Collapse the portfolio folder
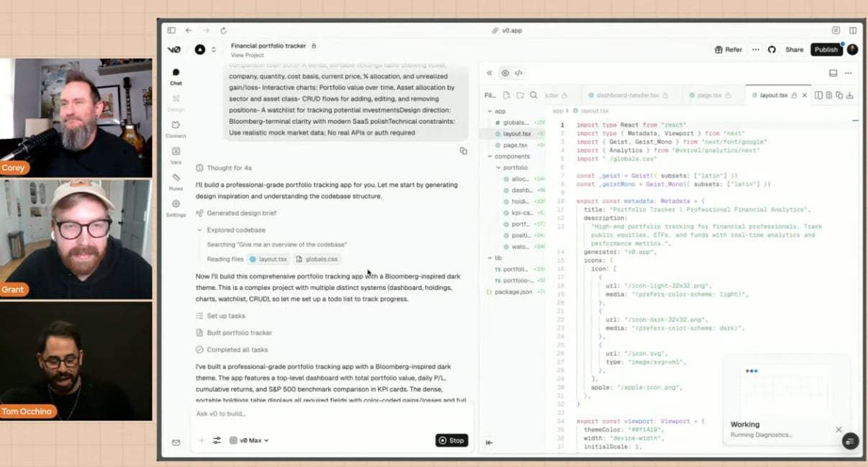This screenshot has height=467, width=868. [x=498, y=168]
